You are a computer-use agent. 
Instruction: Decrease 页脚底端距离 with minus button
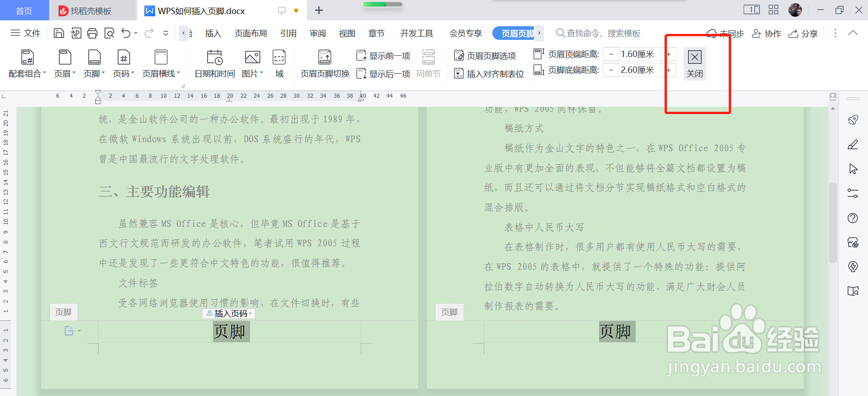click(x=611, y=70)
